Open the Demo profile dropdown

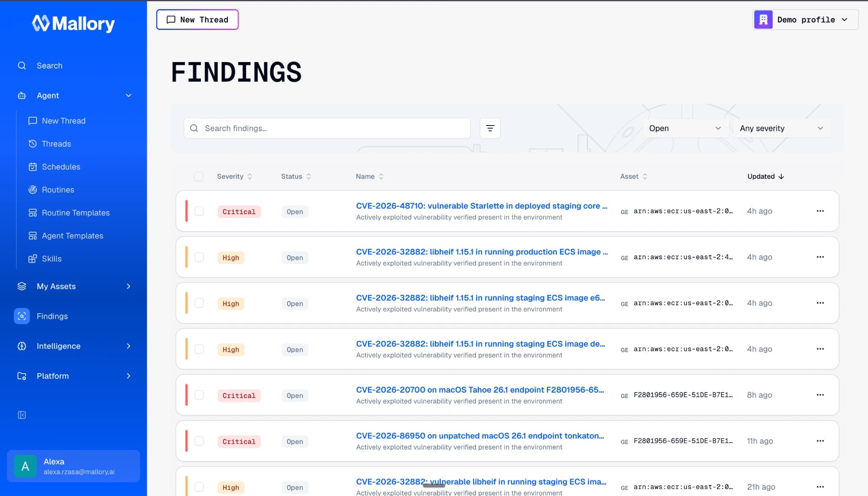pos(805,20)
